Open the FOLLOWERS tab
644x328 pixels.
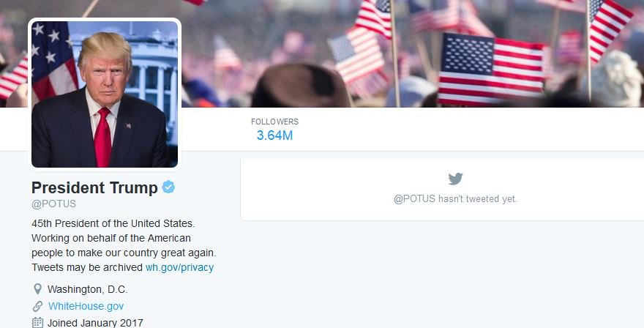tap(274, 129)
